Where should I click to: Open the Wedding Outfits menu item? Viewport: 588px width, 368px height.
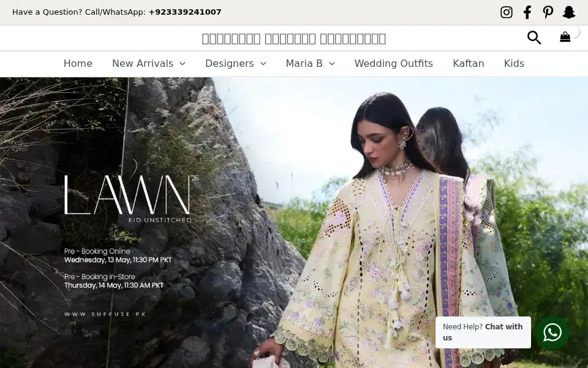pyautogui.click(x=394, y=63)
